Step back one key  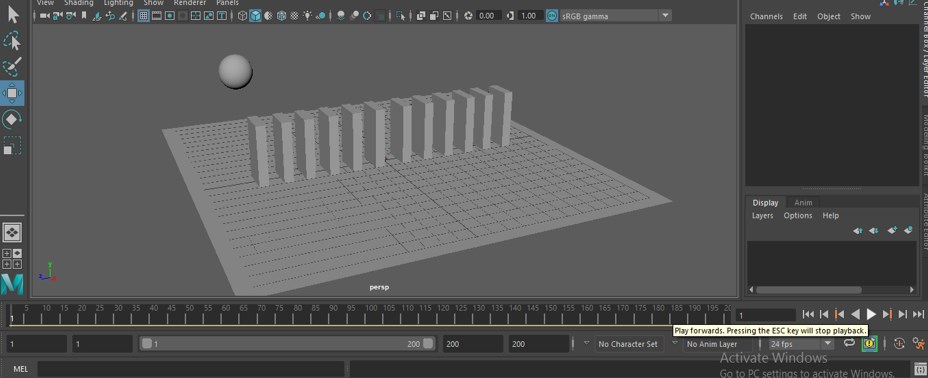coord(839,315)
